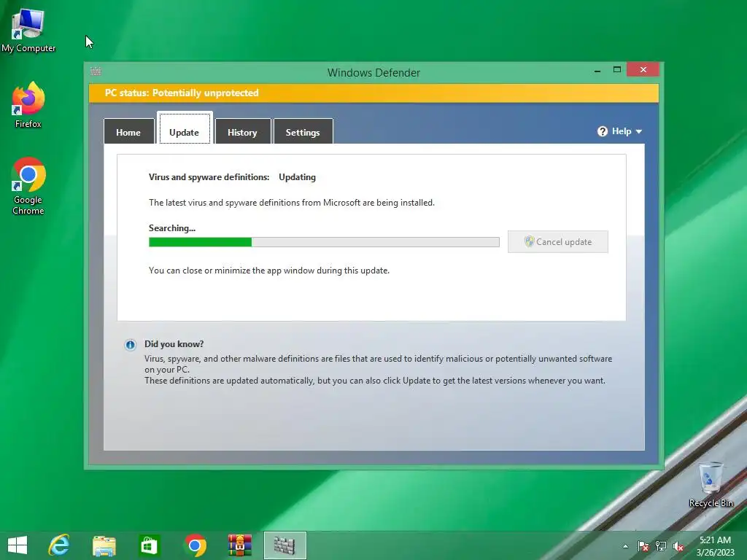Click the green update progress bar
Image resolution: width=747 pixels, height=560 pixels.
pyautogui.click(x=324, y=242)
